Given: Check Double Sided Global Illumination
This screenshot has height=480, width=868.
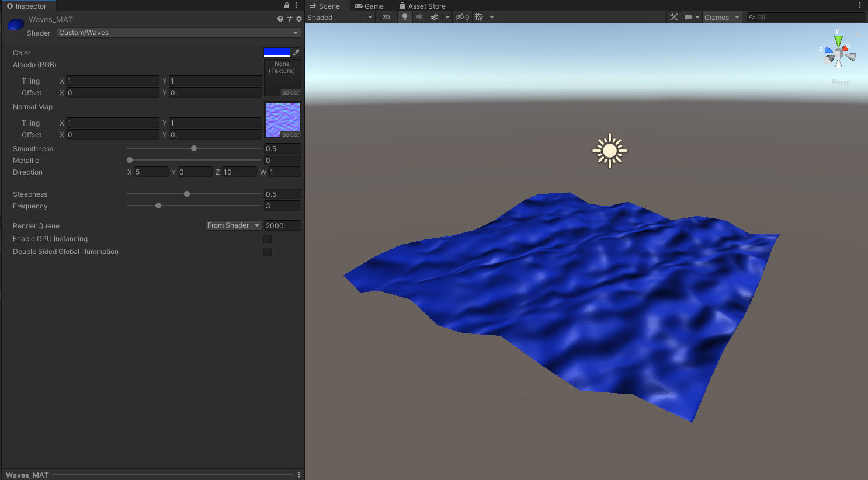Looking at the screenshot, I should pos(268,252).
